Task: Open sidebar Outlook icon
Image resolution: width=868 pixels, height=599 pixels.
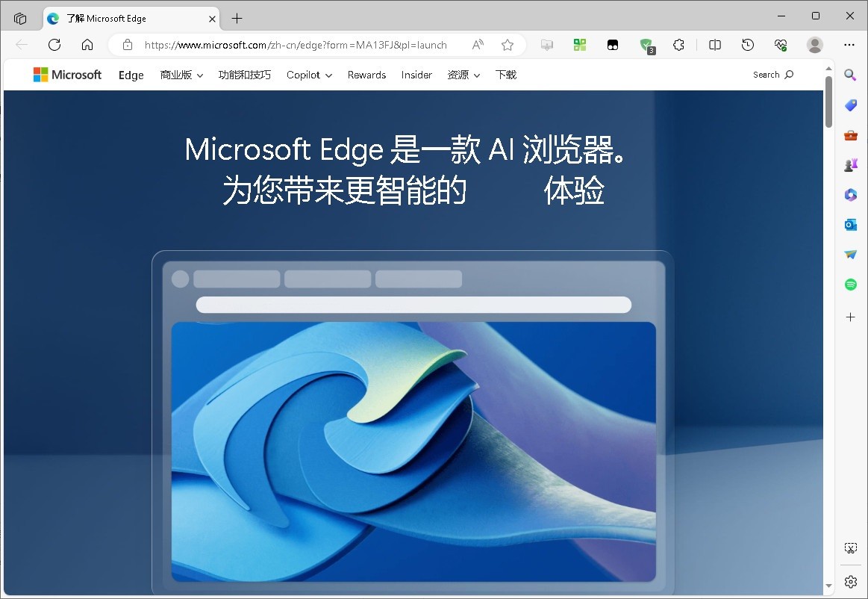Action: point(850,224)
